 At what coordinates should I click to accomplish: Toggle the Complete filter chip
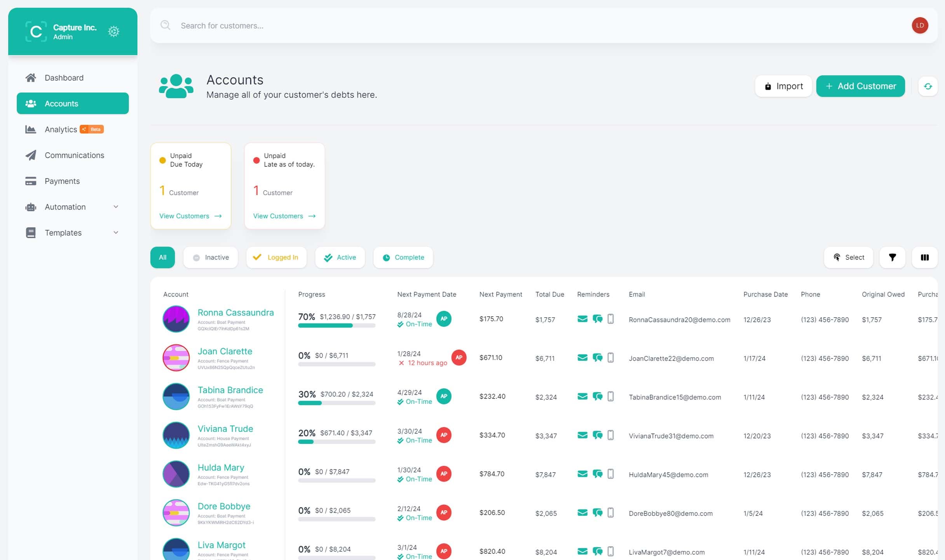coord(403,257)
